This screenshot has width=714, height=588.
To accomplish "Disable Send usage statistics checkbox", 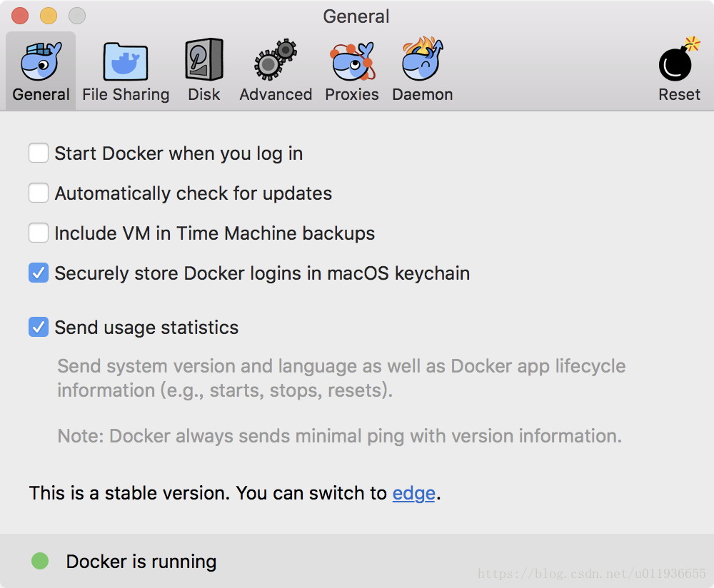I will pyautogui.click(x=39, y=327).
